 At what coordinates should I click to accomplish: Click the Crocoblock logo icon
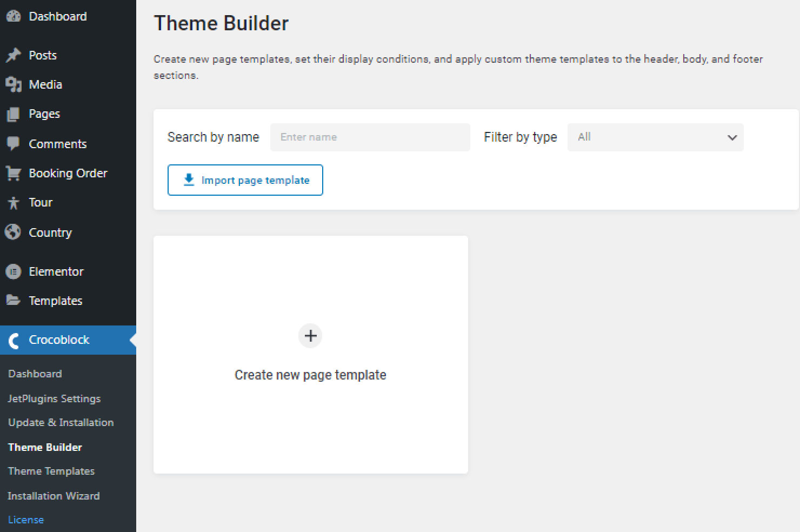tap(14, 340)
